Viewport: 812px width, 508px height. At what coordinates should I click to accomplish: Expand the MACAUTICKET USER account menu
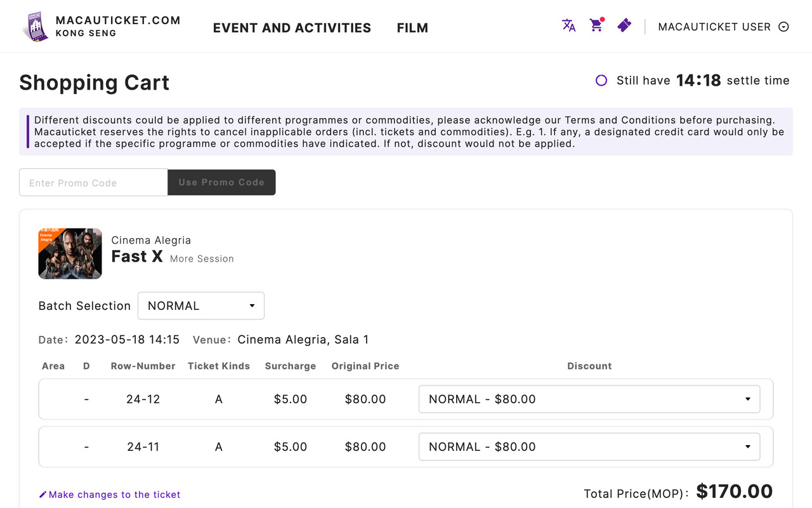click(x=723, y=27)
